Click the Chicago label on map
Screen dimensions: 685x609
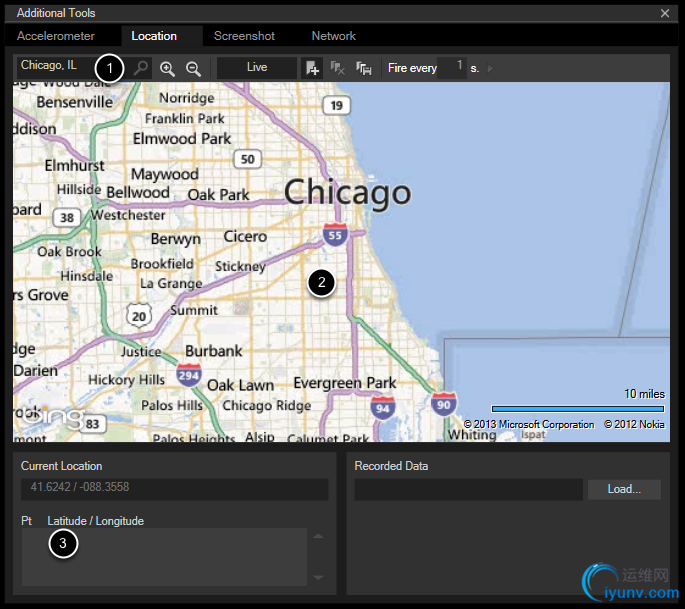347,192
